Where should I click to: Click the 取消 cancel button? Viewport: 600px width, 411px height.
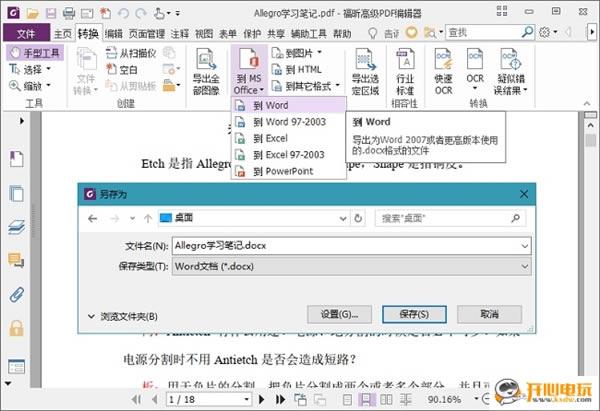pos(489,314)
